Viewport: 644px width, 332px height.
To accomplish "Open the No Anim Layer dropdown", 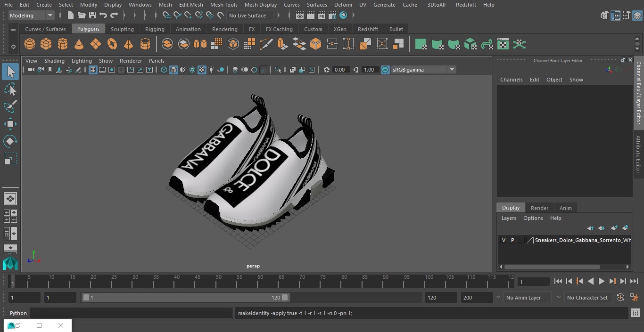I will 528,298.
